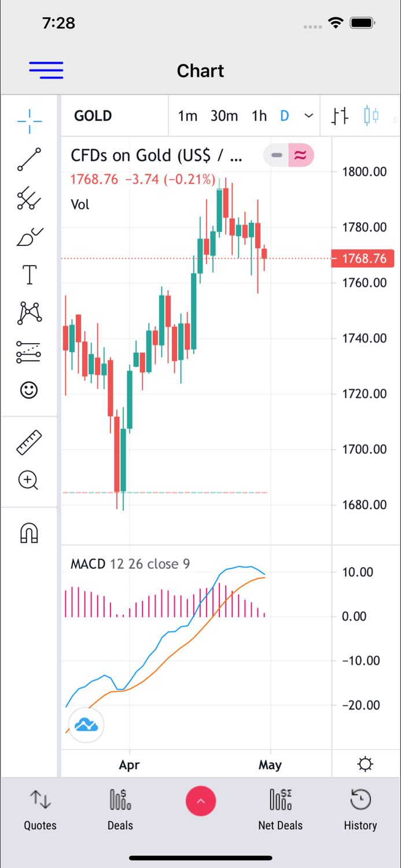Viewport: 401px width, 868px height.
Task: Tap the red circular action button
Action: tap(201, 801)
